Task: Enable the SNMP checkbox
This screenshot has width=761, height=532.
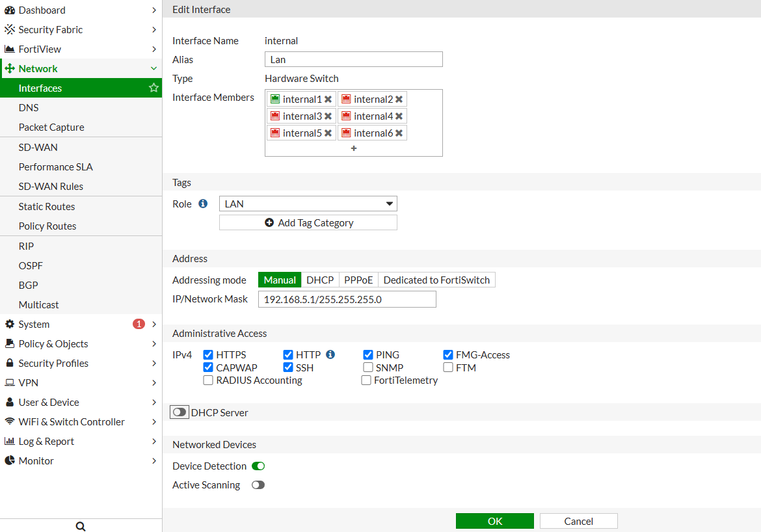Action: pyautogui.click(x=368, y=367)
